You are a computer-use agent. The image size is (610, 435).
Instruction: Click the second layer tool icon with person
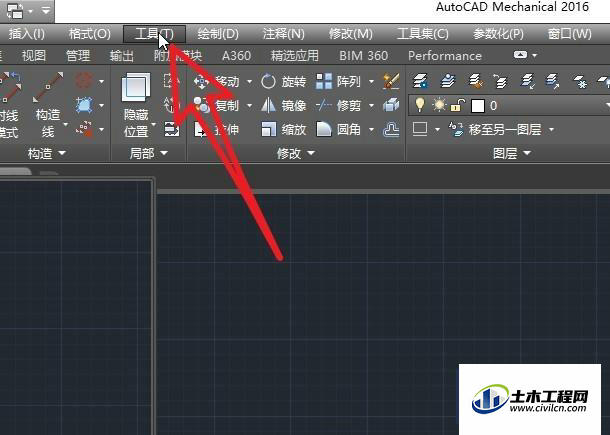point(448,81)
